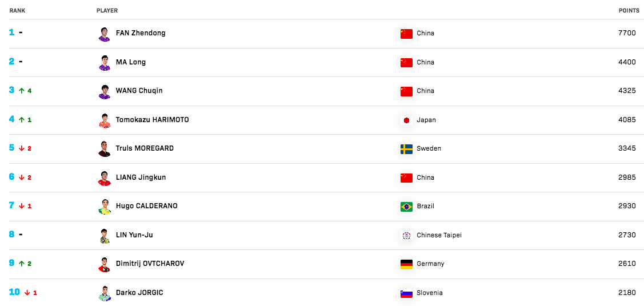Viewport: 644px width, 307px height.
Task: Select the LIN Yun-Ju name
Action: click(134, 235)
